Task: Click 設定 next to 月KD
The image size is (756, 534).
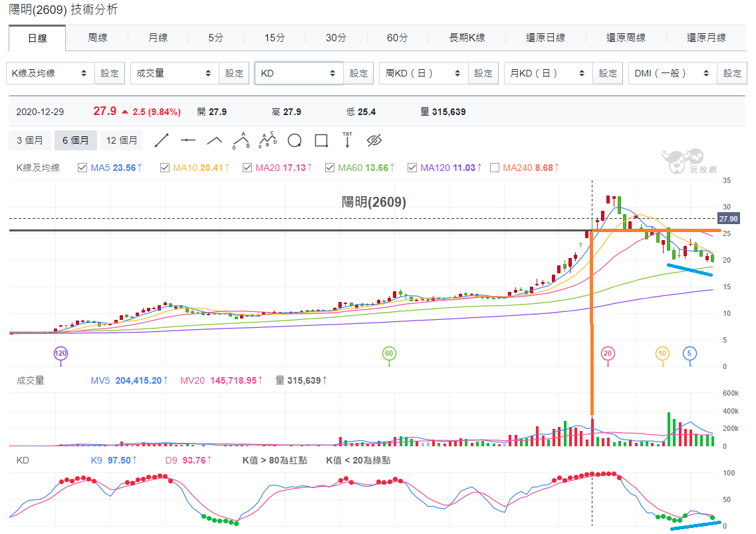Action: (608, 73)
